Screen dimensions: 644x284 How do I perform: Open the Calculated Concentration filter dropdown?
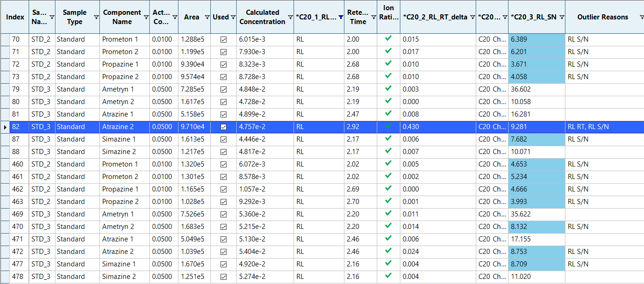290,17
